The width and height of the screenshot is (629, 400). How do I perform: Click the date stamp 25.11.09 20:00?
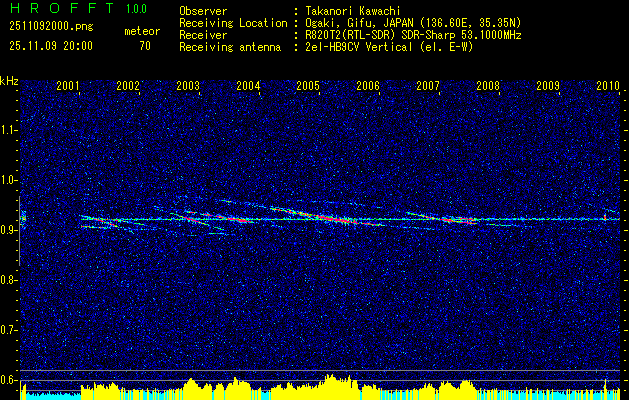51,46
